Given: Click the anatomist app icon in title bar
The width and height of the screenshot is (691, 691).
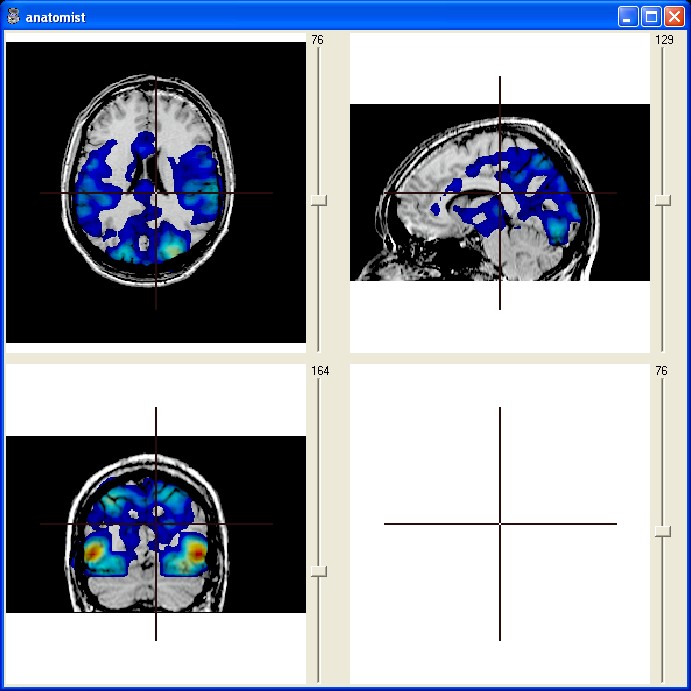Looking at the screenshot, I should (x=13, y=17).
